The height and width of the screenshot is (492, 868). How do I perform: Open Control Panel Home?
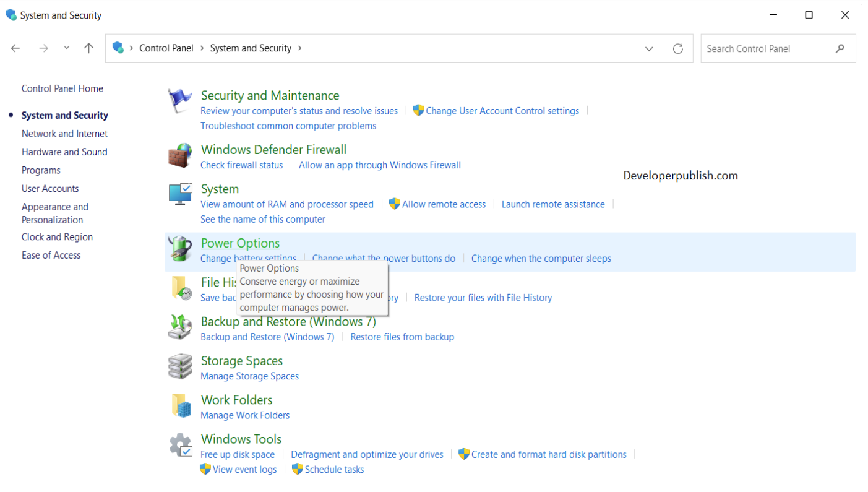pos(62,88)
